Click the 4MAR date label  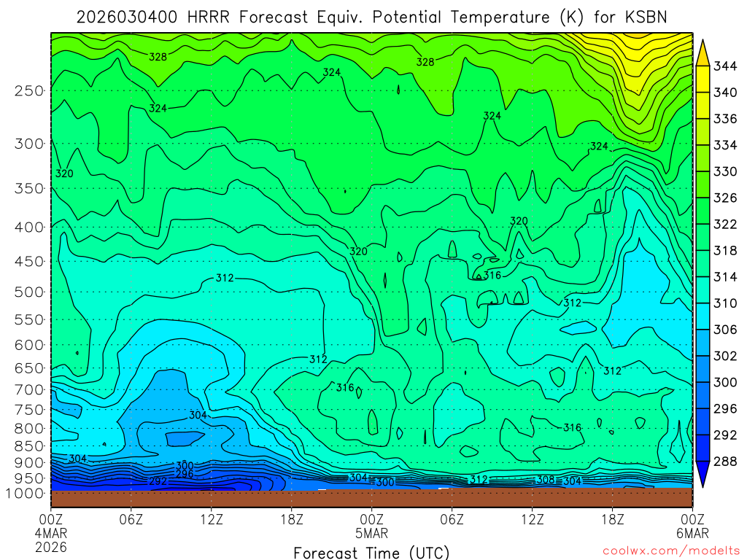(x=51, y=533)
